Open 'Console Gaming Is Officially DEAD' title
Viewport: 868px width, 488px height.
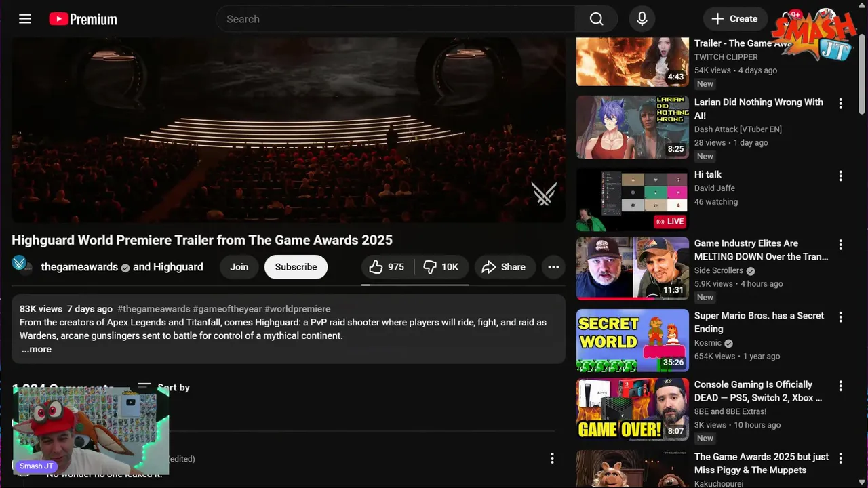pyautogui.click(x=758, y=390)
